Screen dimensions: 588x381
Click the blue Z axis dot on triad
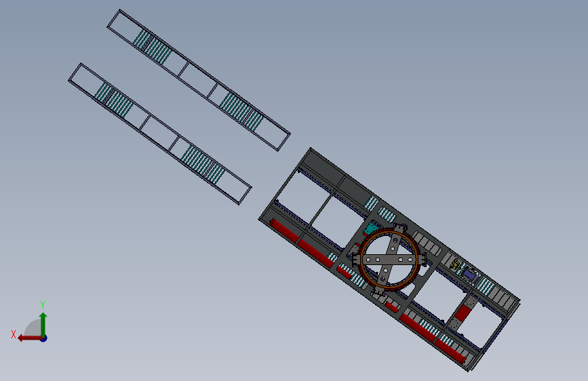pyautogui.click(x=44, y=338)
